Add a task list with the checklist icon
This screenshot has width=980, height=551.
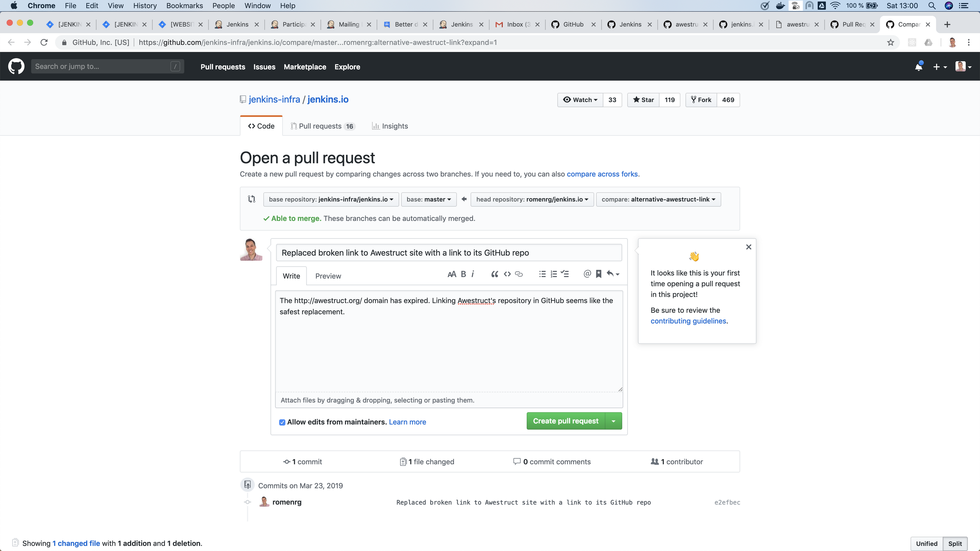click(565, 274)
